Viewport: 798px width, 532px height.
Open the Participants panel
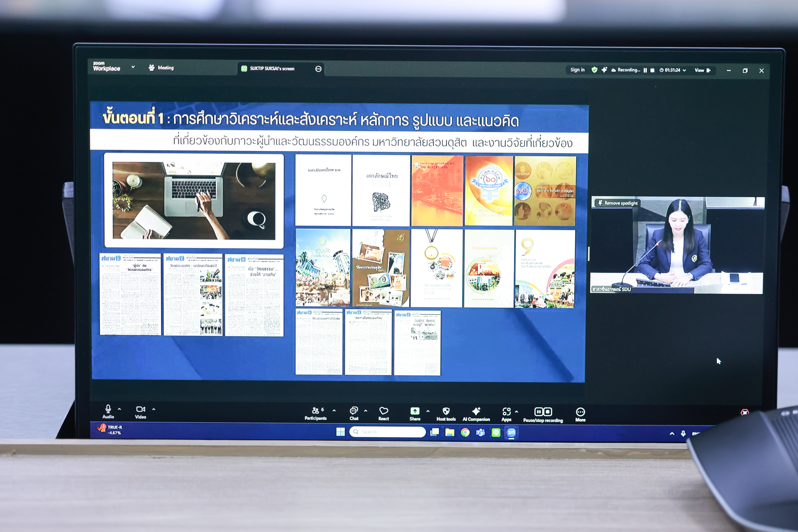[x=316, y=414]
